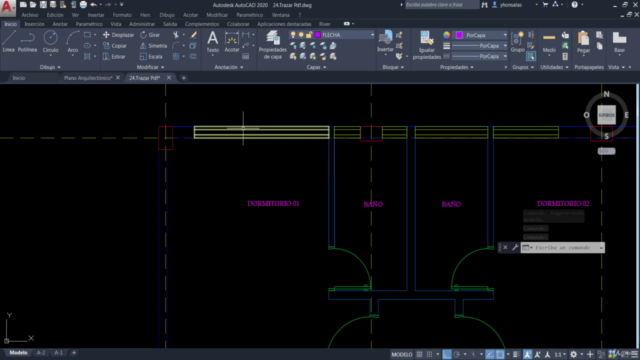Switch to Plano Arquitectónico drawing tab

88,78
